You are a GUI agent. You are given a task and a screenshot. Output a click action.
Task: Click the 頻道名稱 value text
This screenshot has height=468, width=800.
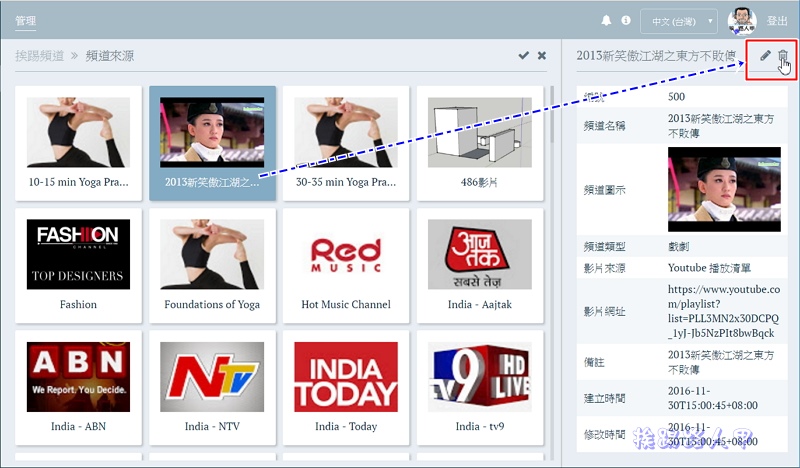721,126
